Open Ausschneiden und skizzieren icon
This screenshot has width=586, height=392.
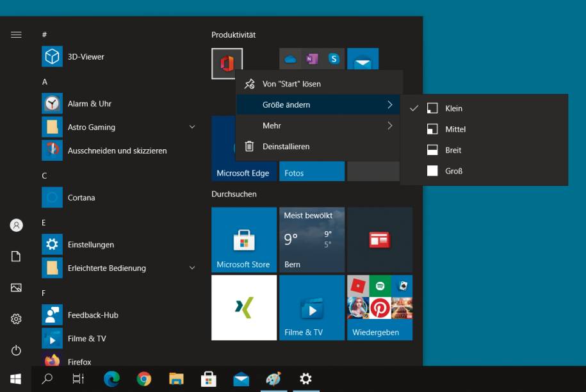point(52,151)
